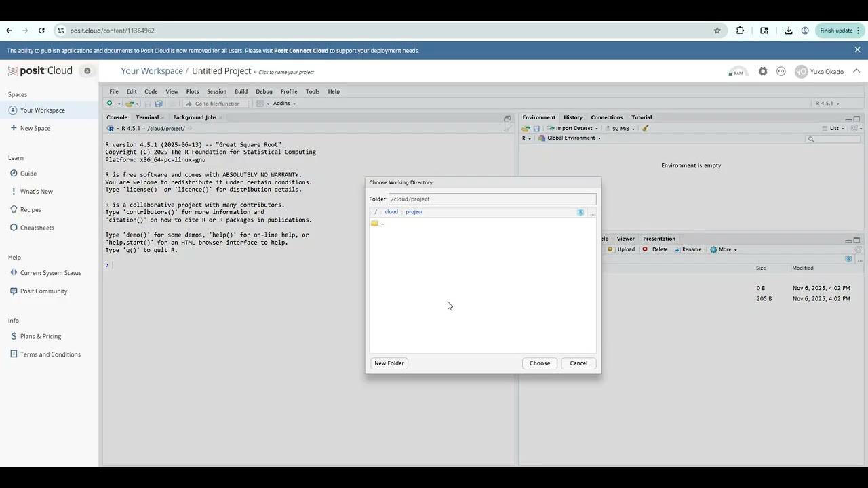Click Upload in the Files pane
Screen dimensions: 868x488
pos(621,249)
